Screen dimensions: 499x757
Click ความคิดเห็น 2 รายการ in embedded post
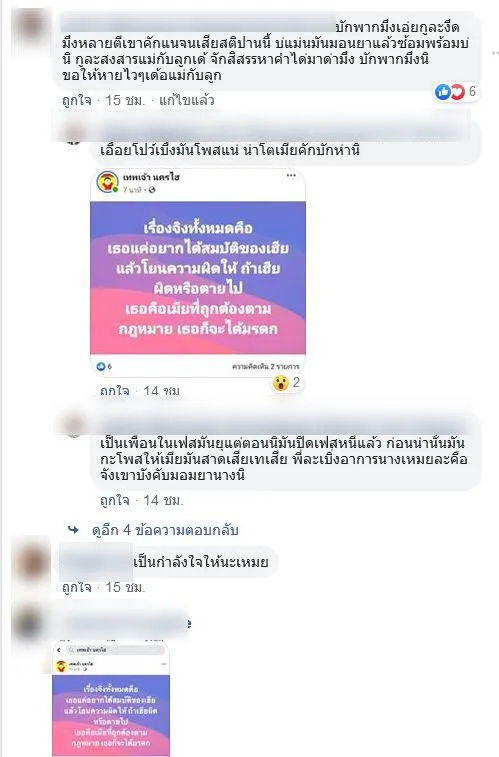click(x=265, y=366)
